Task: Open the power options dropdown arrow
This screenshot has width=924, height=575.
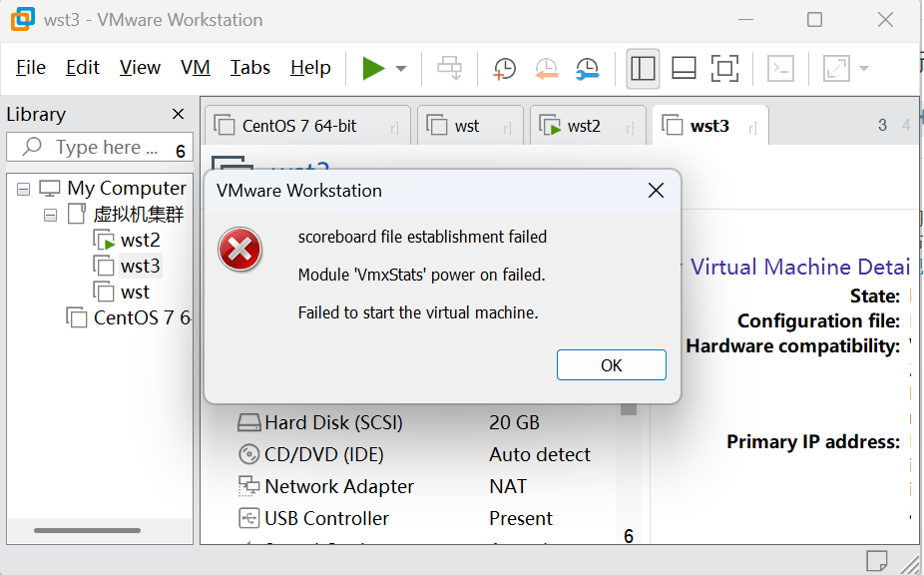Action: (401, 69)
